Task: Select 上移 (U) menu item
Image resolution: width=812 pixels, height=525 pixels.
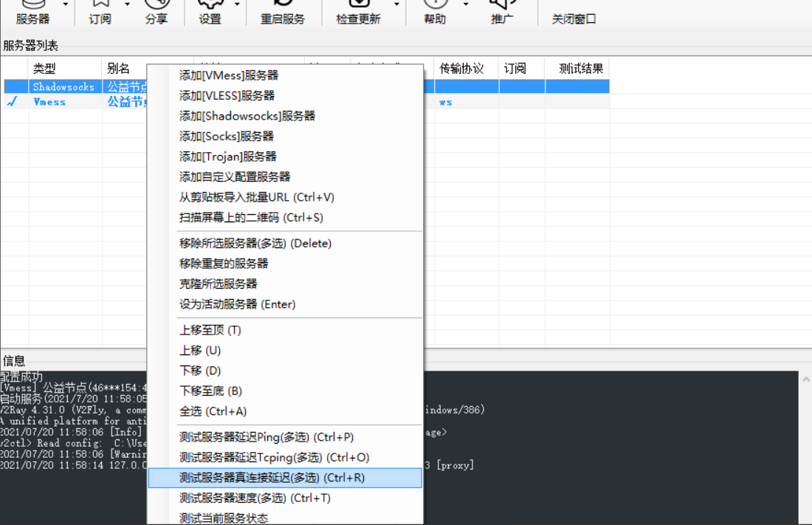Action: pos(285,350)
